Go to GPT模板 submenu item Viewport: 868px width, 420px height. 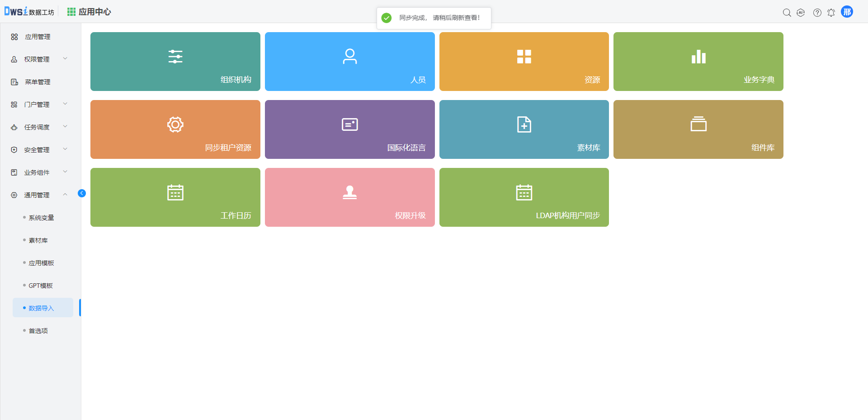[41, 286]
